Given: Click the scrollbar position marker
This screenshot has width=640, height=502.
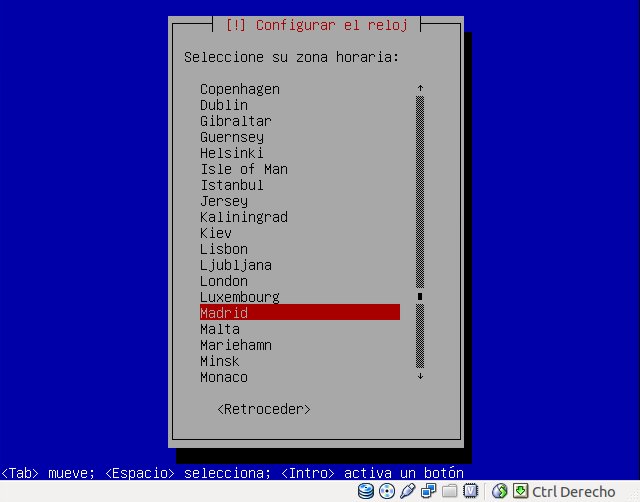Looking at the screenshot, I should pos(420,296).
